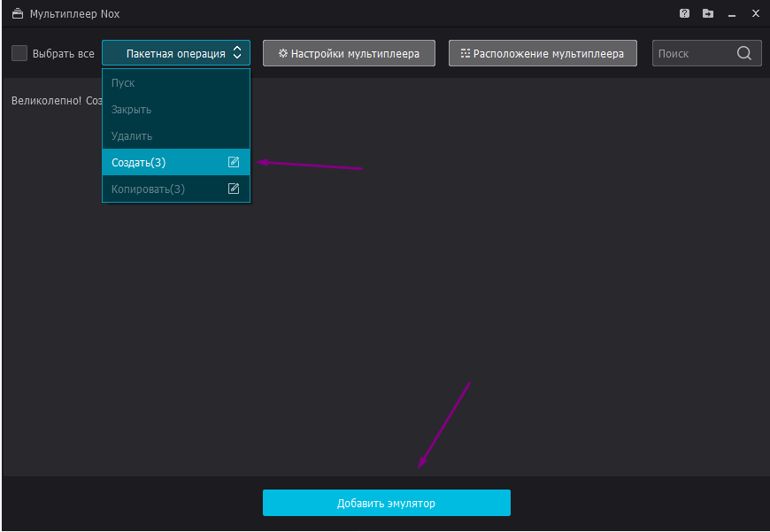This screenshot has width=770, height=532.
Task: Open Настройки мультиплеера
Action: tap(349, 53)
